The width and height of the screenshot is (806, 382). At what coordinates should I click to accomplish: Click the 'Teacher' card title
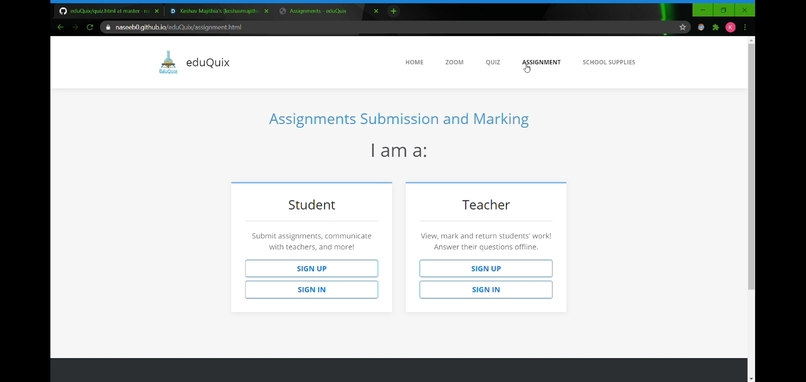[486, 205]
